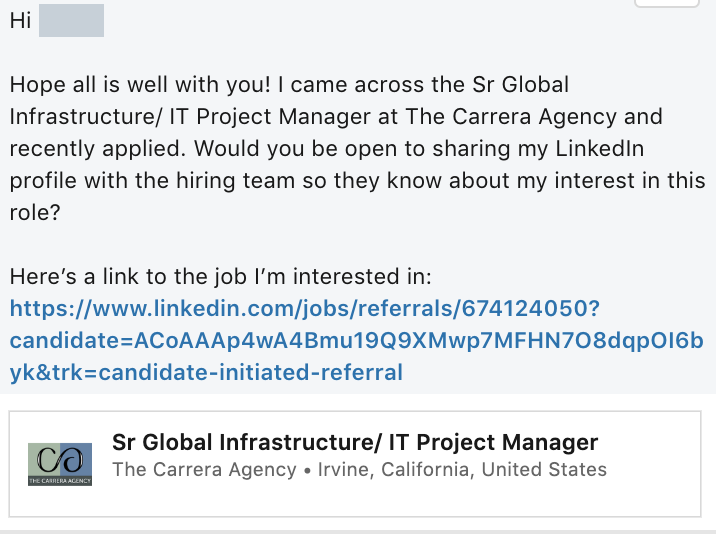
Task: Click the word LinkedIn in the message
Action: 600,149
